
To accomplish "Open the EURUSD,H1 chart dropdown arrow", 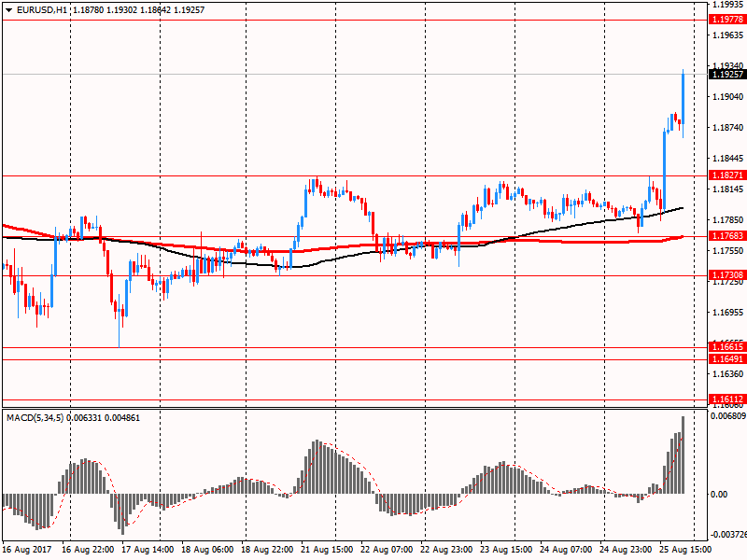I will click(x=9, y=10).
